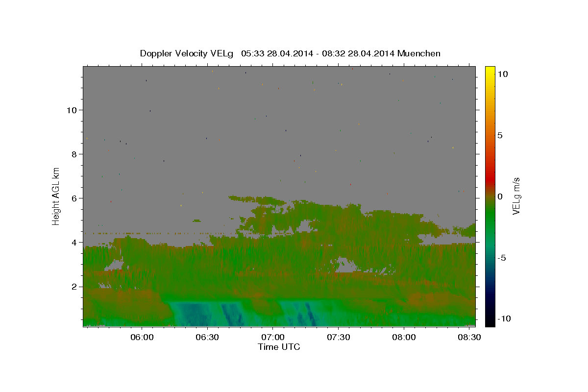588x392 pixels.
Task: Click the 08:00 time tick label
Action: (404, 338)
